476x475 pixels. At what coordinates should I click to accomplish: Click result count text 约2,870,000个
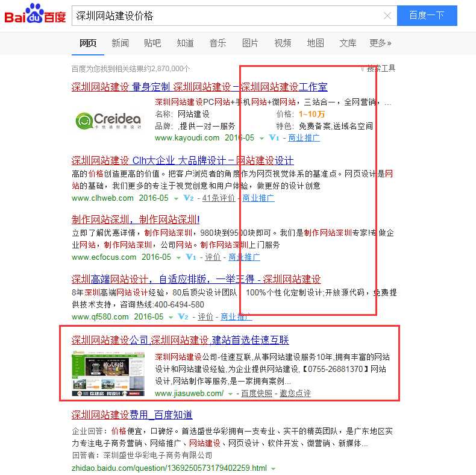[167, 69]
